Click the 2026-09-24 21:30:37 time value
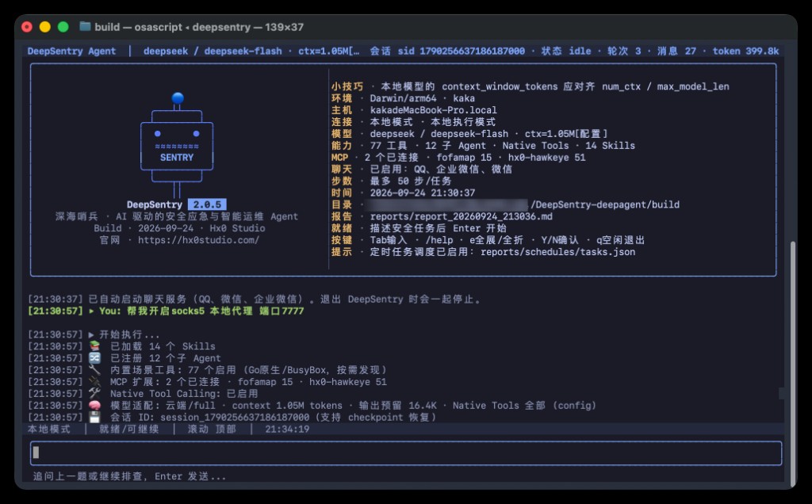Viewport: 812px width, 504px height. point(423,193)
